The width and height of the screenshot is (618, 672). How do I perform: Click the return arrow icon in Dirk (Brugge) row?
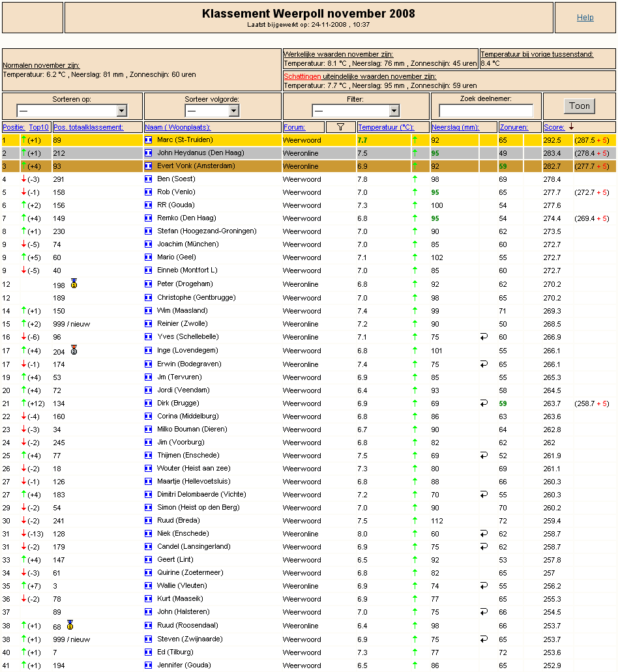point(484,403)
